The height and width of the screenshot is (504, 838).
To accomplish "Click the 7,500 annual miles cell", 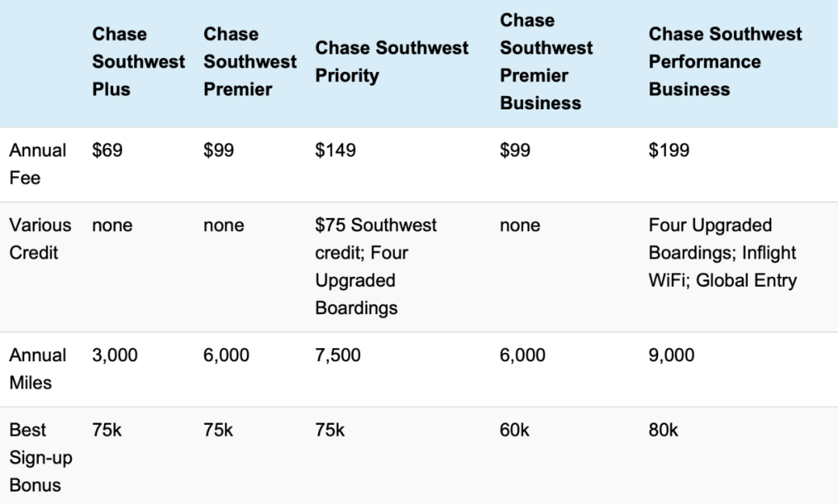I will (338, 355).
